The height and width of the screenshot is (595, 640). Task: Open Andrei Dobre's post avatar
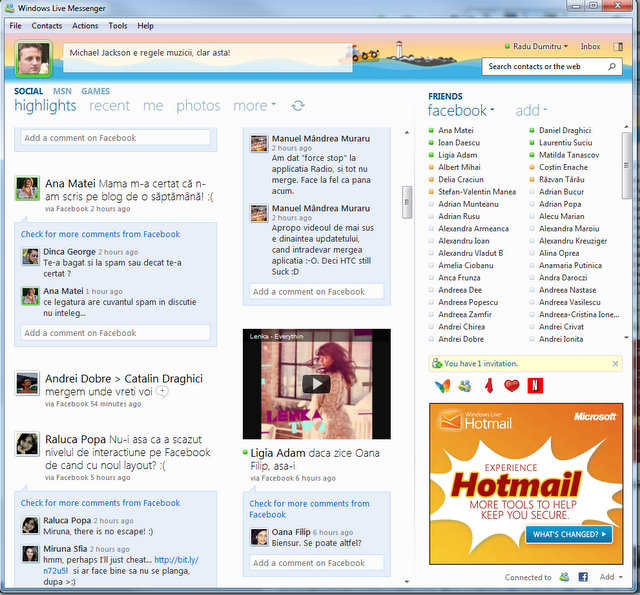(27, 383)
